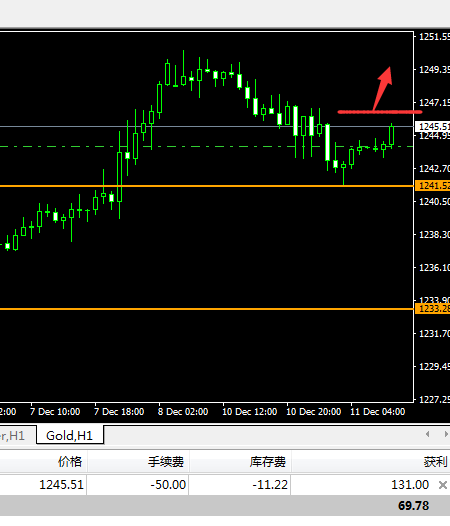Sort by the 手续费 column header
450x526 pixels.
click(166, 462)
